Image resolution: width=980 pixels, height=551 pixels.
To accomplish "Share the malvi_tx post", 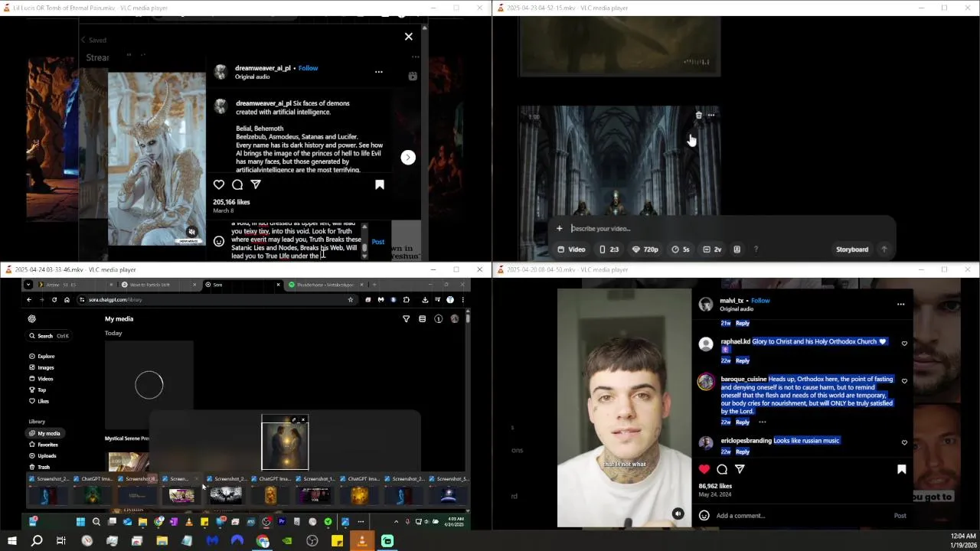I will click(x=740, y=469).
